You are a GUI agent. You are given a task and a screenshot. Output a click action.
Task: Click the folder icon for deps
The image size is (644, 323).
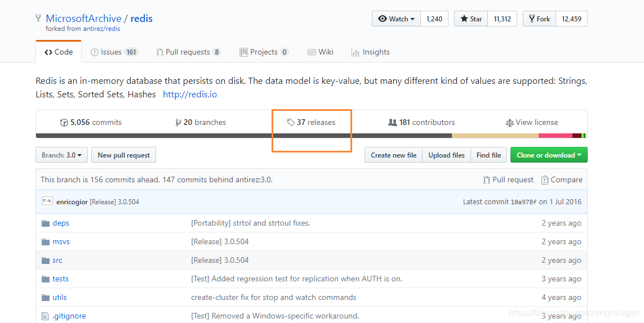tap(46, 223)
